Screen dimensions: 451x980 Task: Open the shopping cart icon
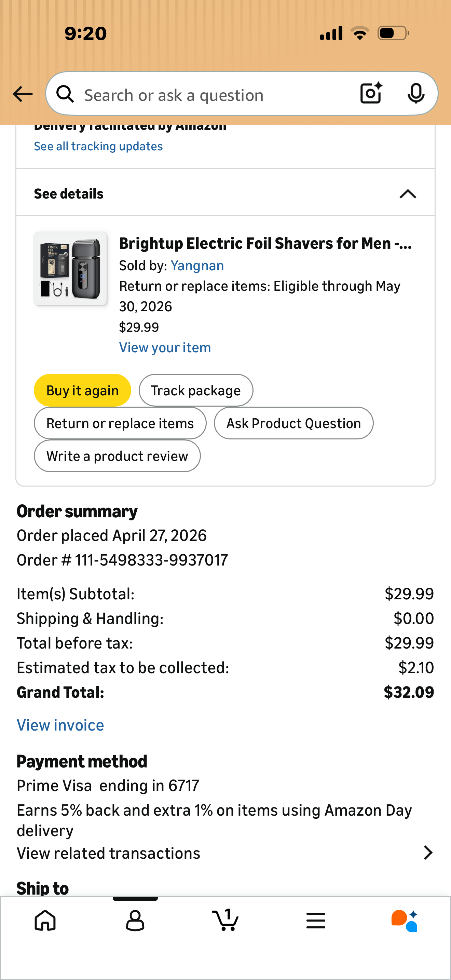(x=225, y=920)
